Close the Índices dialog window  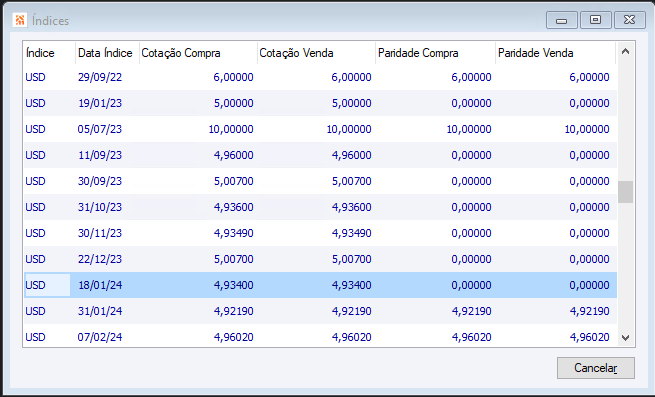click(x=630, y=20)
